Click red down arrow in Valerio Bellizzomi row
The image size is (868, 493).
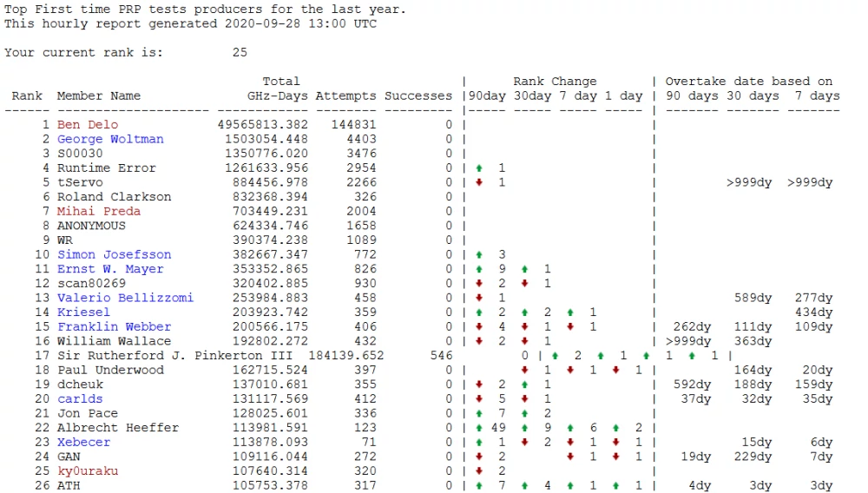479,298
